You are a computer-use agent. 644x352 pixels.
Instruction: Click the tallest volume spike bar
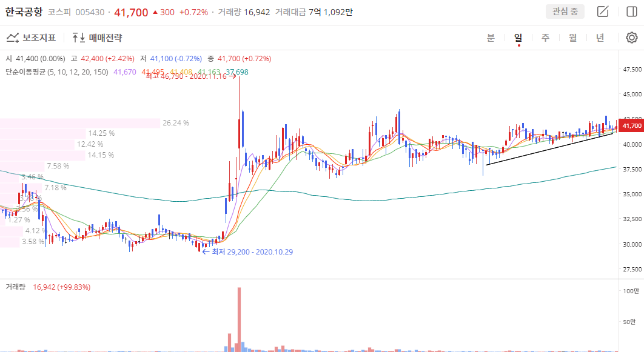tap(239, 319)
